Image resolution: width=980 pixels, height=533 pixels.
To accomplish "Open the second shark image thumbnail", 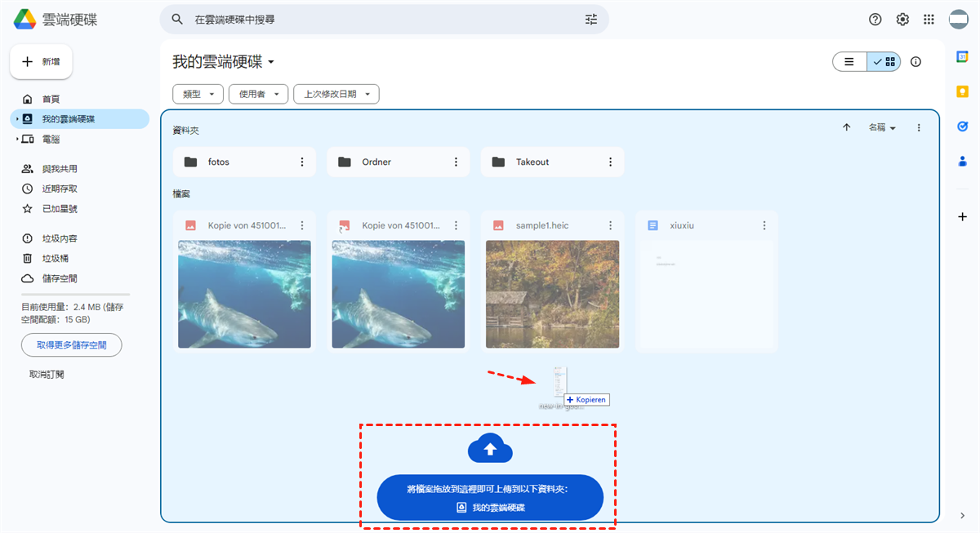I will click(398, 294).
